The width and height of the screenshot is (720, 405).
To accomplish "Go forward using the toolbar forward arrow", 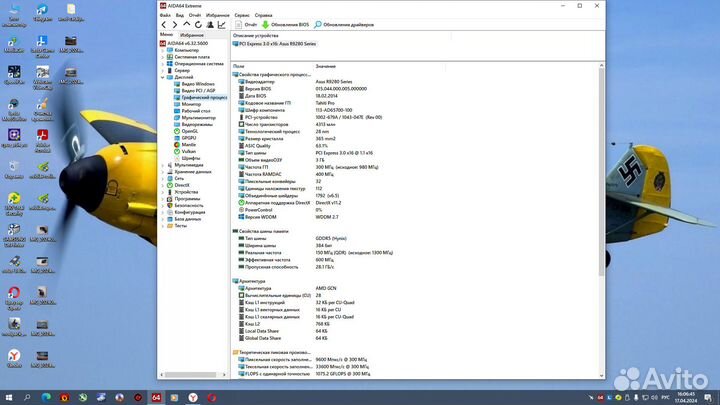I will pyautogui.click(x=174, y=25).
